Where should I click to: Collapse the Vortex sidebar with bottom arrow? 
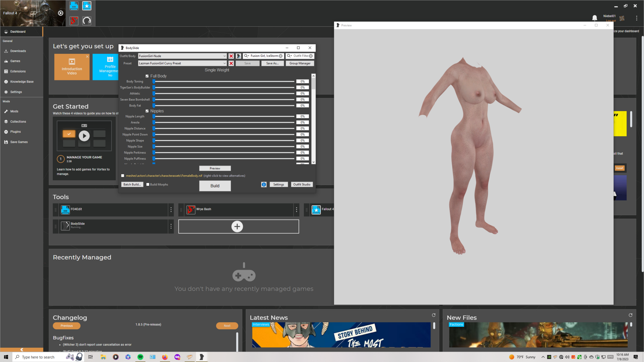click(21, 350)
